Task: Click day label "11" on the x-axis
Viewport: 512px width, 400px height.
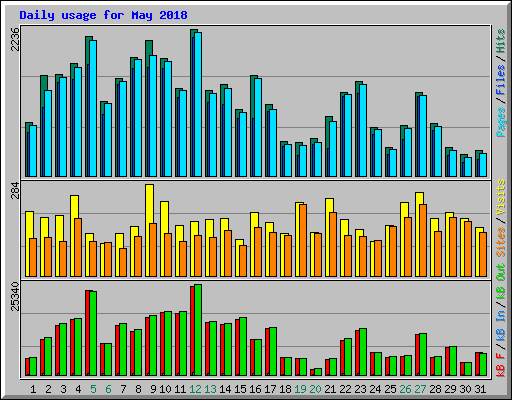Action: tap(180, 389)
